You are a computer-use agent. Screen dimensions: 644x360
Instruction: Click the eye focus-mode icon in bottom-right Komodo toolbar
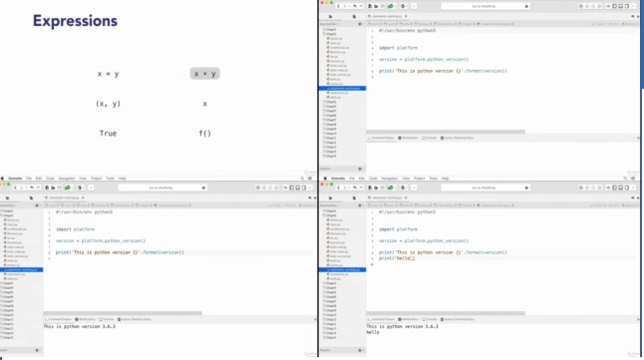(608, 187)
